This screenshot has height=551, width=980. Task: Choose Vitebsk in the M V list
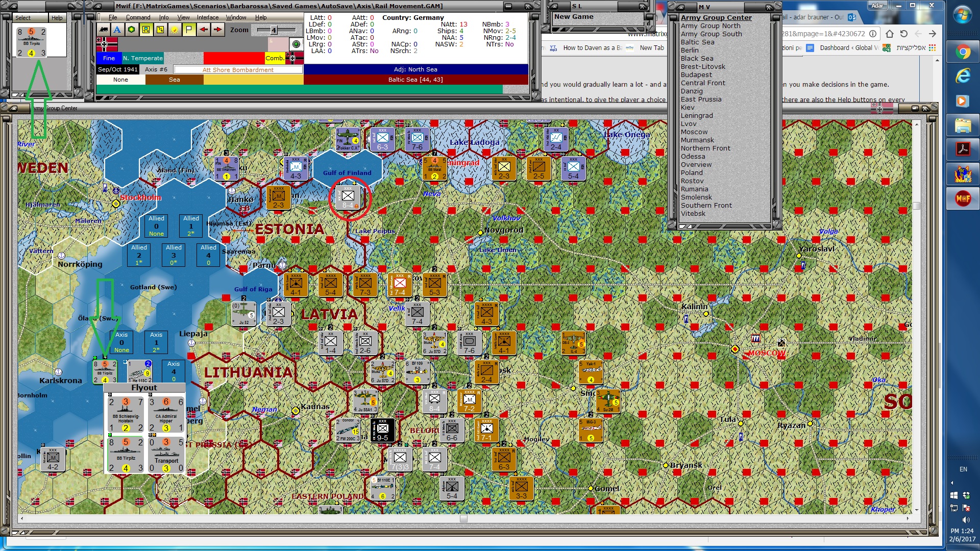[693, 214]
